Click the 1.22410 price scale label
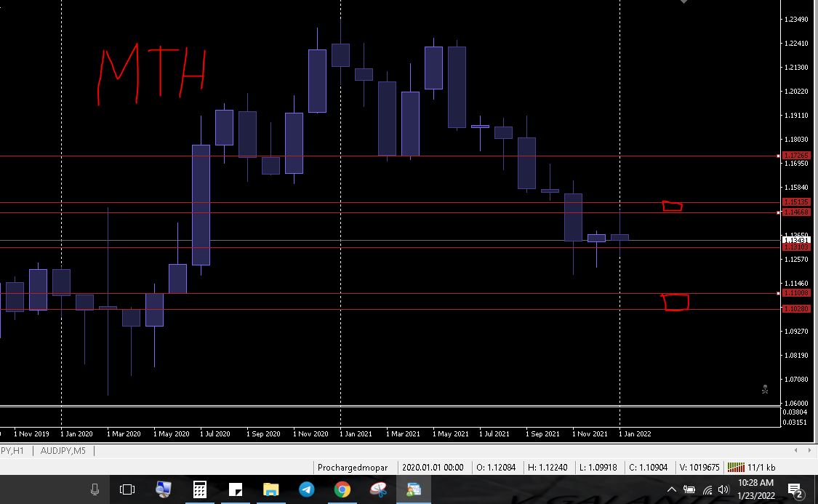This screenshot has width=818, height=504. pyautogui.click(x=796, y=44)
